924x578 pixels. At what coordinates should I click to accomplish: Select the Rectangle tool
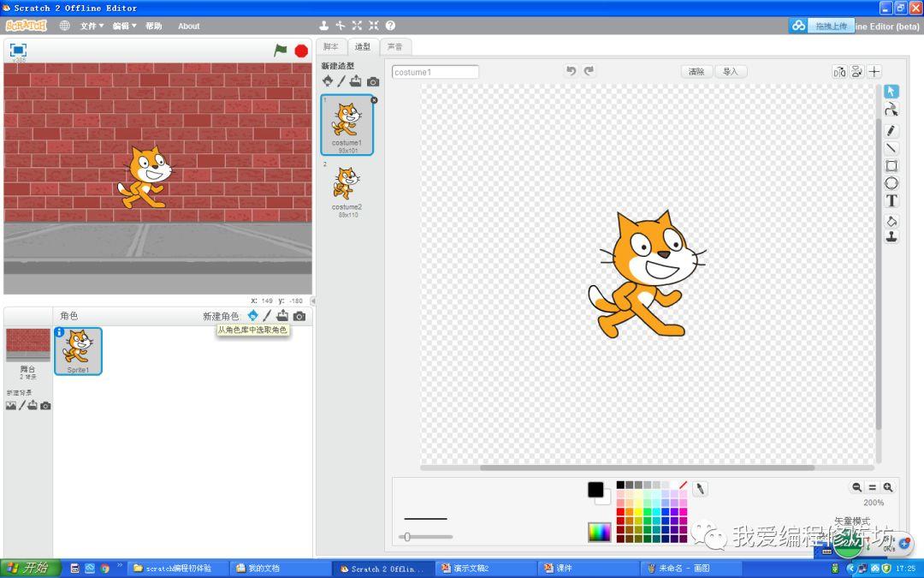tap(891, 166)
